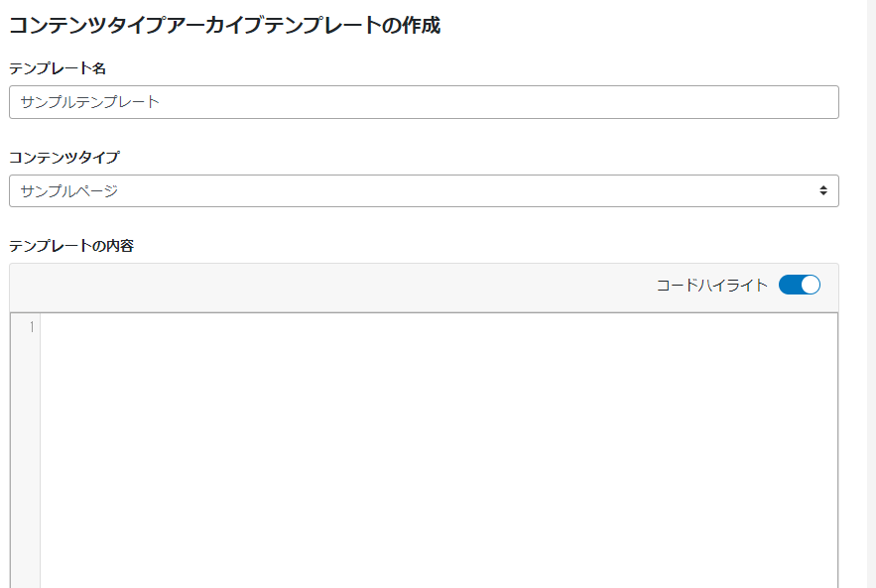Click the empty right end of the template name field
Image resolution: width=876 pixels, height=588 pixels.
point(726,102)
